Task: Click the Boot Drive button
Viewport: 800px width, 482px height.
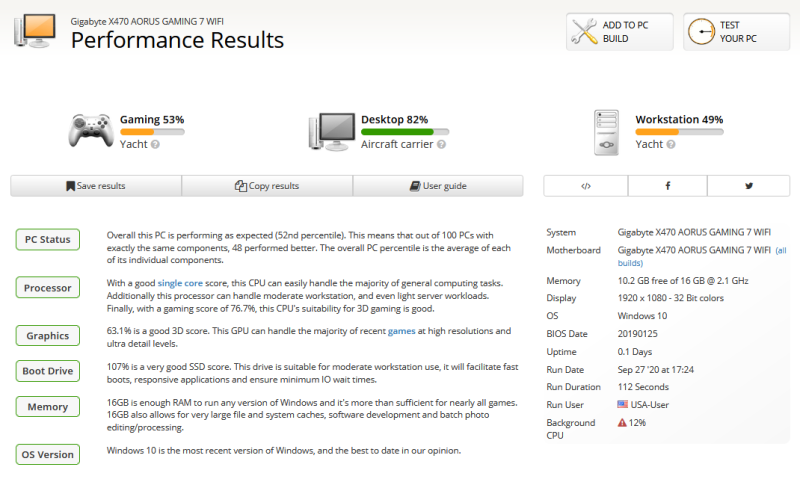Action: [x=47, y=371]
